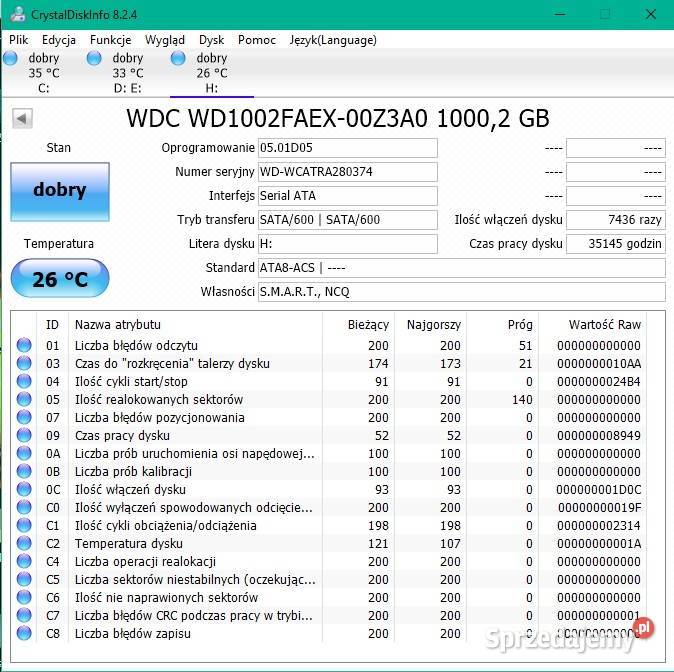The height and width of the screenshot is (672, 674).
Task: Click raw value 0000000024B4
Action: point(599,381)
